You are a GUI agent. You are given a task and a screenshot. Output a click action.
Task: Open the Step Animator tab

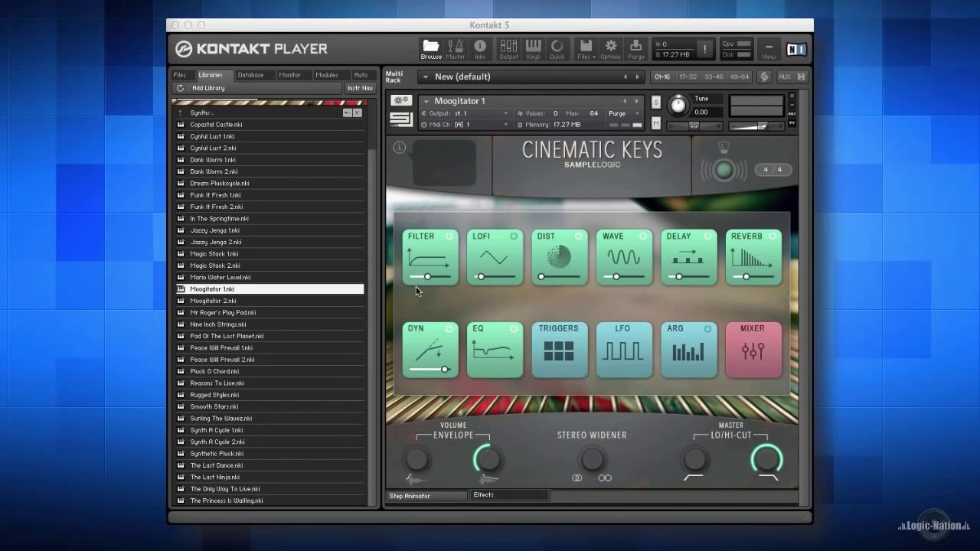427,496
